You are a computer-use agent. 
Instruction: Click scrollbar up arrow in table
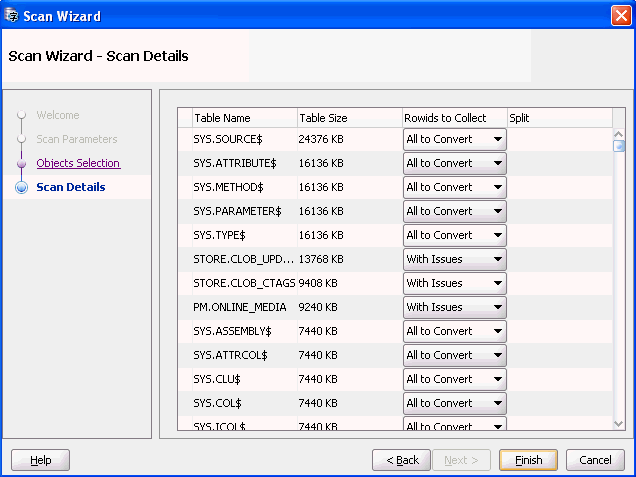point(619,132)
